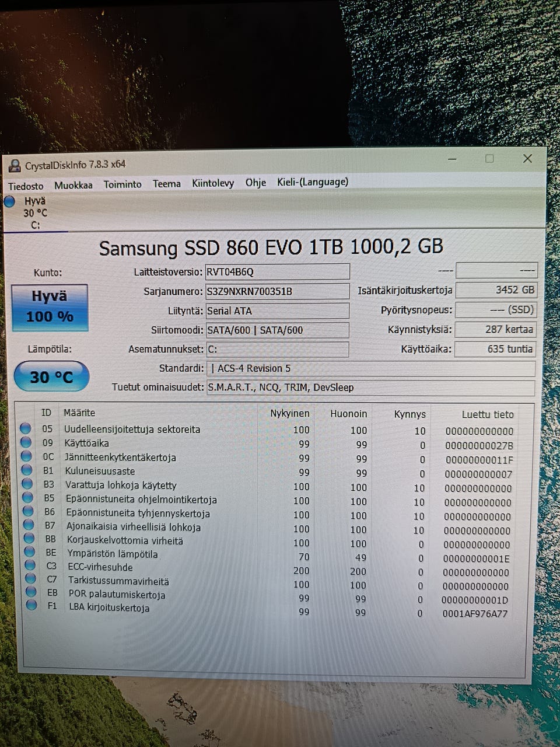Click the status circle for C3 ECC-virhesuhde

point(30,566)
